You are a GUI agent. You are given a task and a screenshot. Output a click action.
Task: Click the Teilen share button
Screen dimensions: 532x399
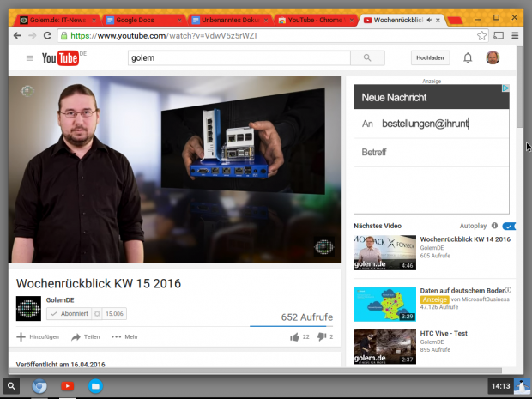point(86,337)
